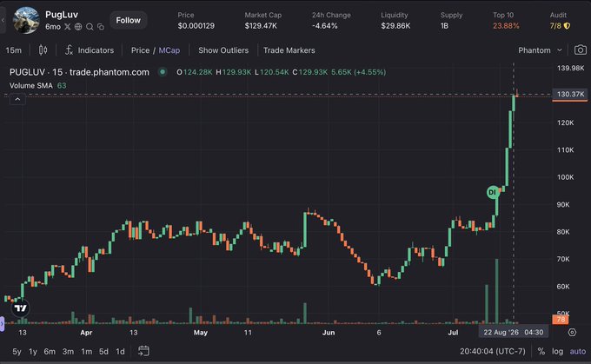Click the 22 Aug '26 04:30 time label

[x=514, y=333]
